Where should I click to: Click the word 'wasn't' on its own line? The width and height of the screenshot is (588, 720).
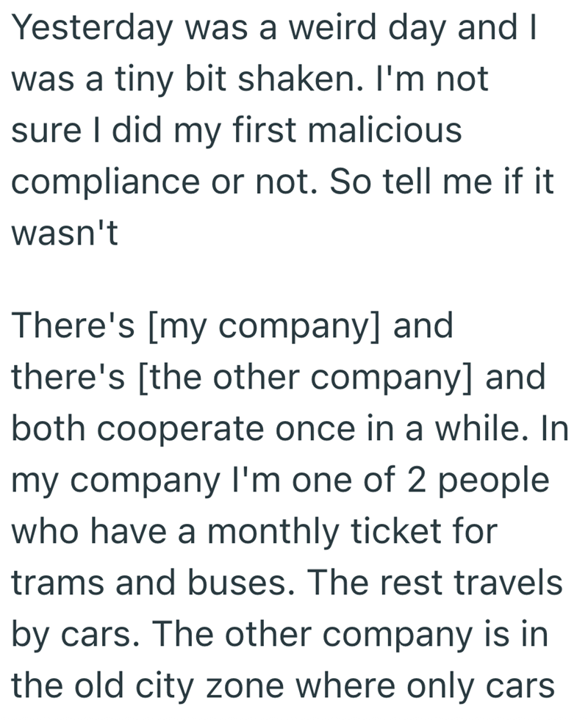click(64, 234)
